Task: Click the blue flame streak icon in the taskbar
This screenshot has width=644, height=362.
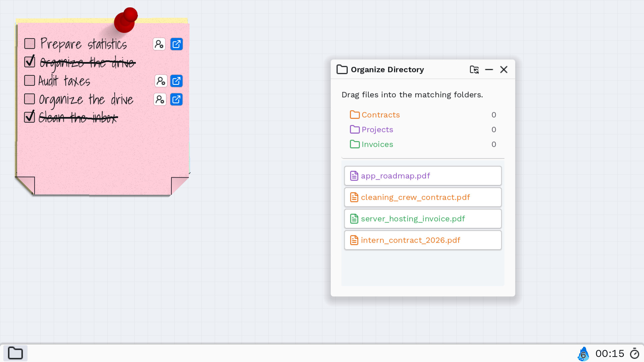Action: pyautogui.click(x=583, y=354)
